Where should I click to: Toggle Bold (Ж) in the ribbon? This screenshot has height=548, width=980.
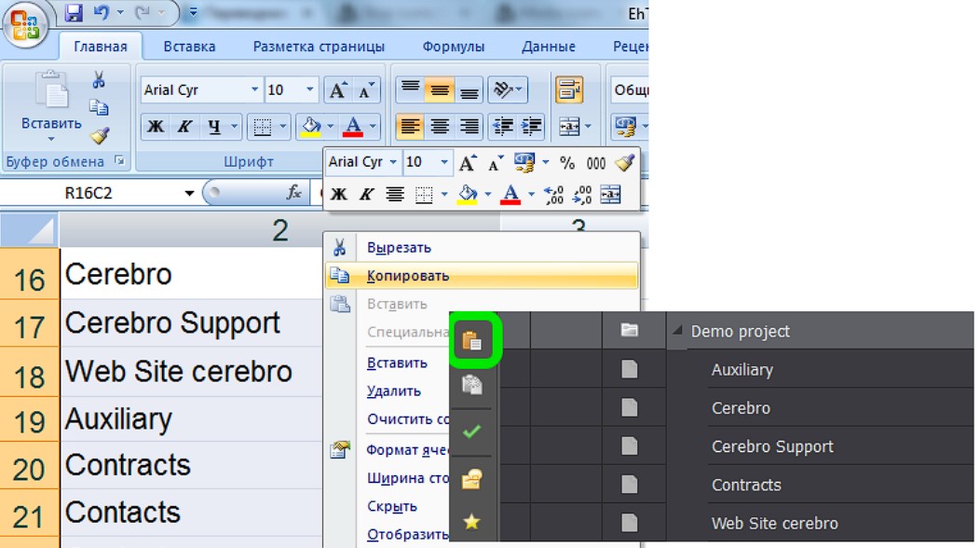[156, 127]
